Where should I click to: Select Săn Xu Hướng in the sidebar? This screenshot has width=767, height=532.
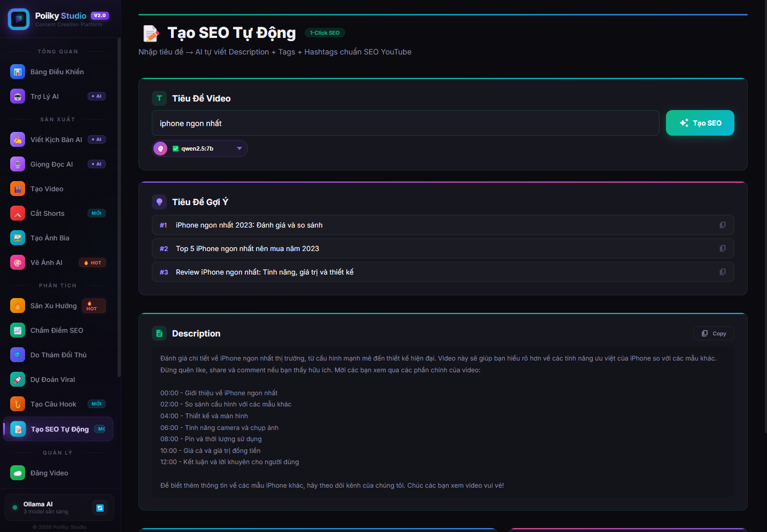pyautogui.click(x=53, y=306)
